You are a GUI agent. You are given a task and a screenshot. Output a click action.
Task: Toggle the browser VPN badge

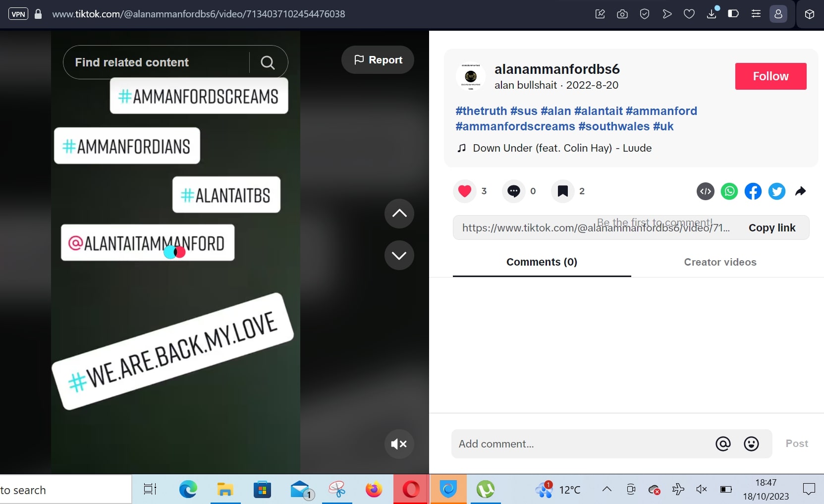18,14
